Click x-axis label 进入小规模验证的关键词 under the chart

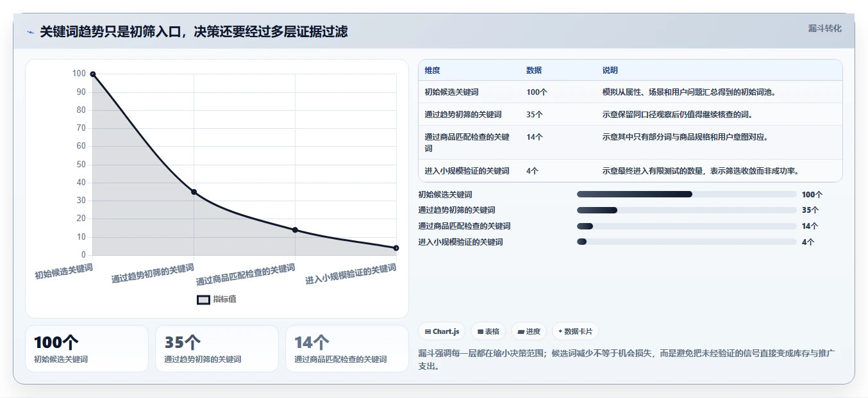pos(351,274)
